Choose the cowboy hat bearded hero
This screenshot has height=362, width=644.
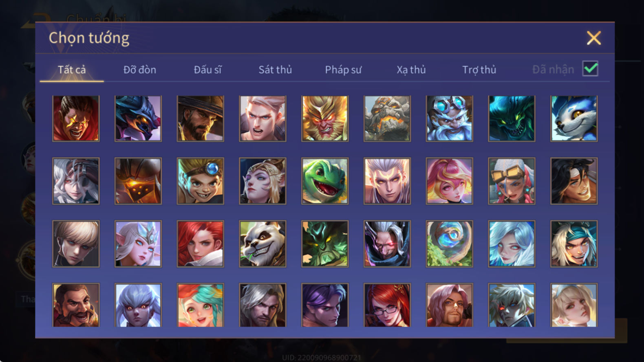(200, 118)
